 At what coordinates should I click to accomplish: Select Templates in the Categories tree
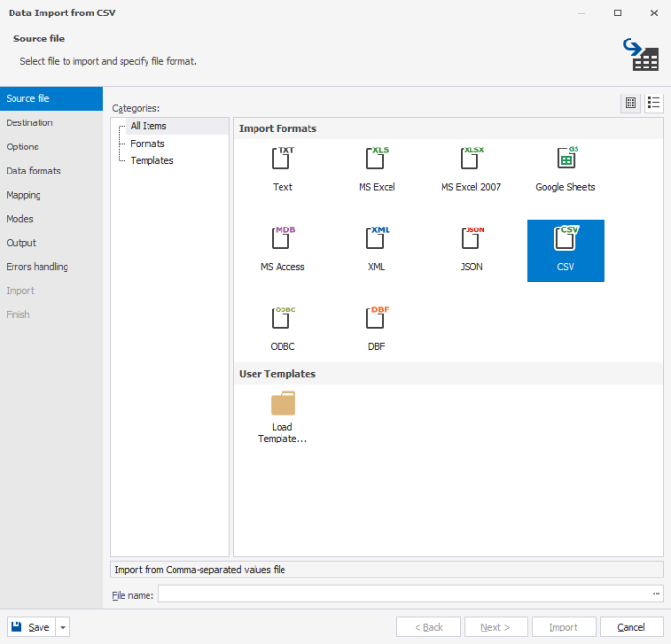[151, 161]
